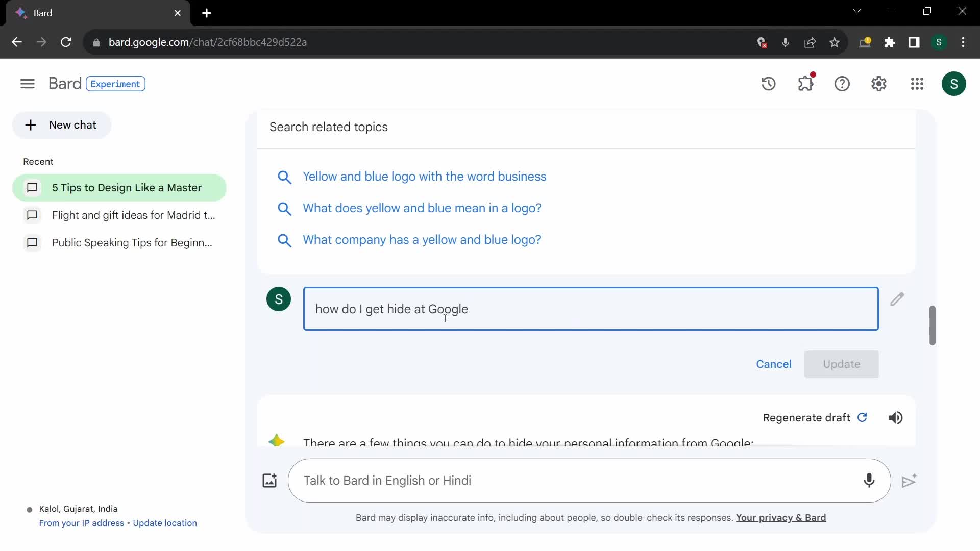Cancel the prompt edit
Viewport: 980px width, 551px height.
pos(773,364)
